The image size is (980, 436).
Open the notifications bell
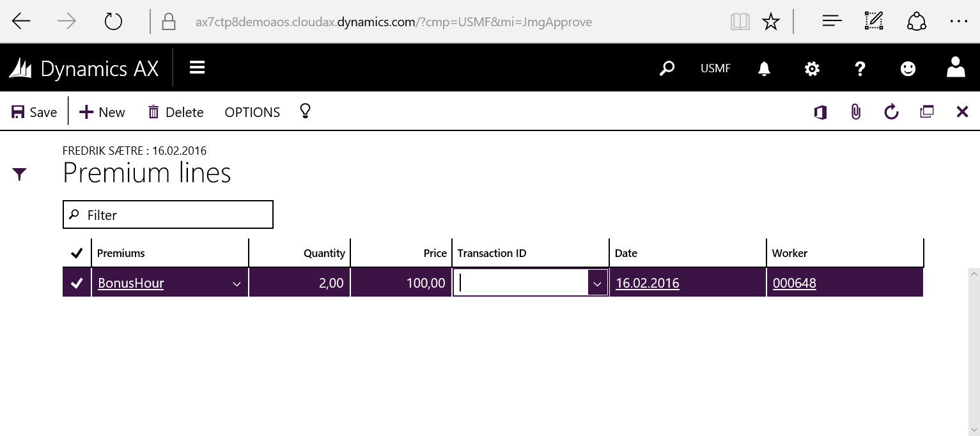pyautogui.click(x=764, y=68)
